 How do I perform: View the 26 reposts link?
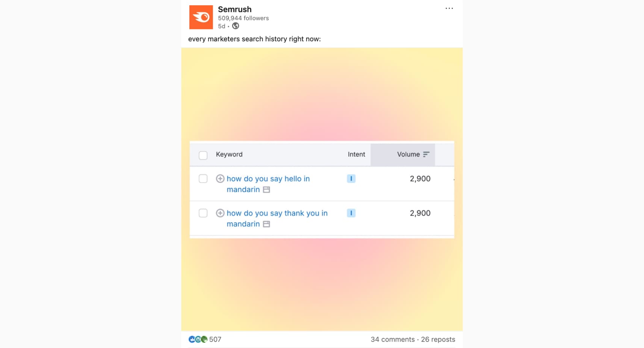pos(438,339)
